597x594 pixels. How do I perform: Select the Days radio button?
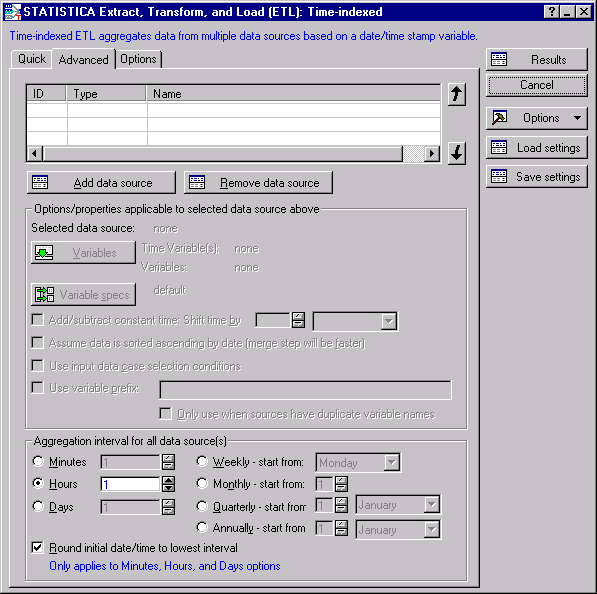pyautogui.click(x=38, y=506)
